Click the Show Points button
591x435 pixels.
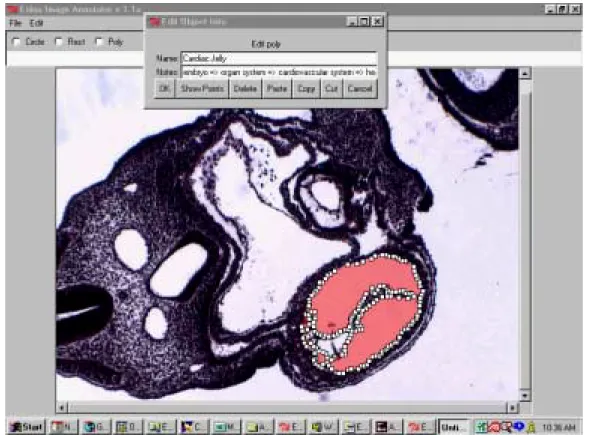202,89
